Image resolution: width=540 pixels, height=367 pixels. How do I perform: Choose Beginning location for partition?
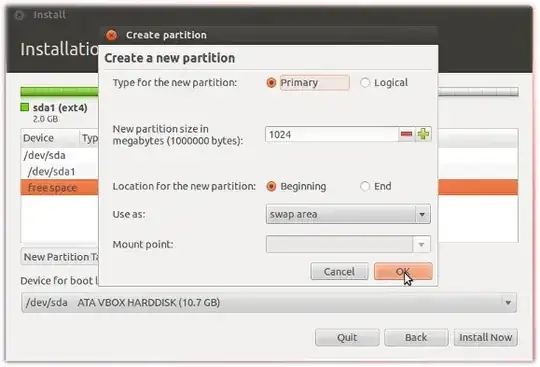271,186
